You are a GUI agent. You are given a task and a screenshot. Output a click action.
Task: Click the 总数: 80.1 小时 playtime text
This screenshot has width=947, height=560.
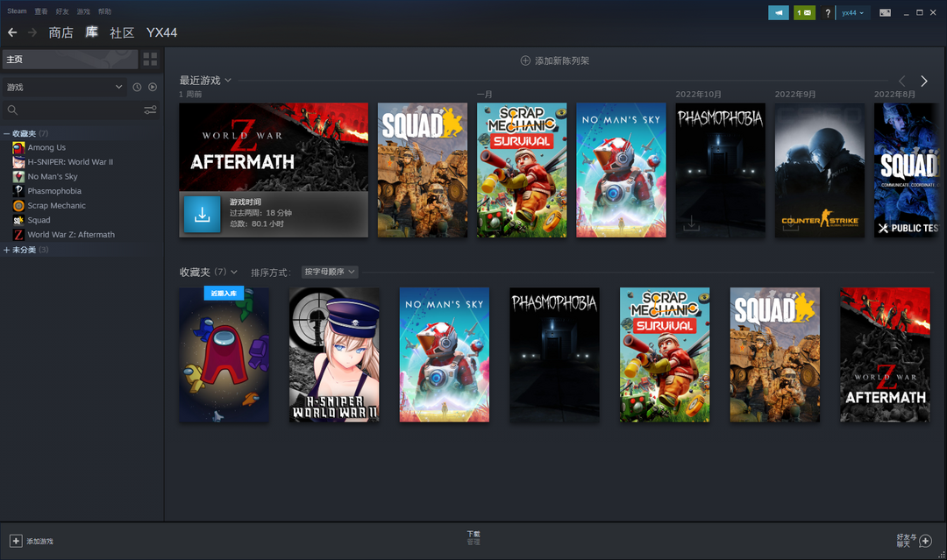pos(257,223)
